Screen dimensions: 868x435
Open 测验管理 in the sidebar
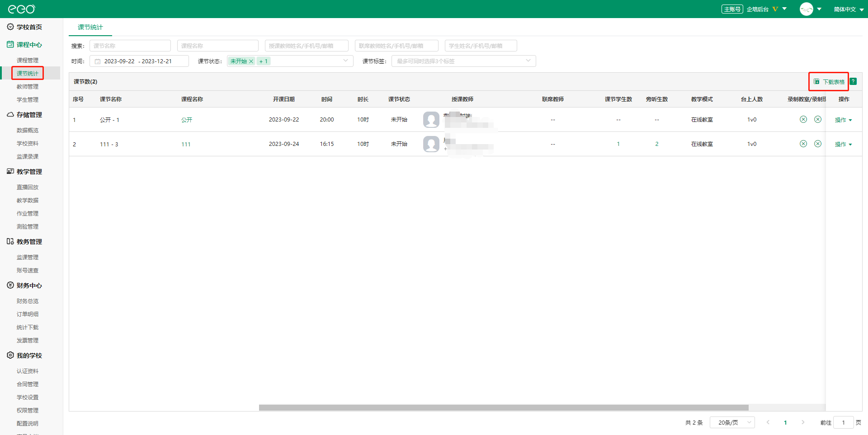(28, 226)
